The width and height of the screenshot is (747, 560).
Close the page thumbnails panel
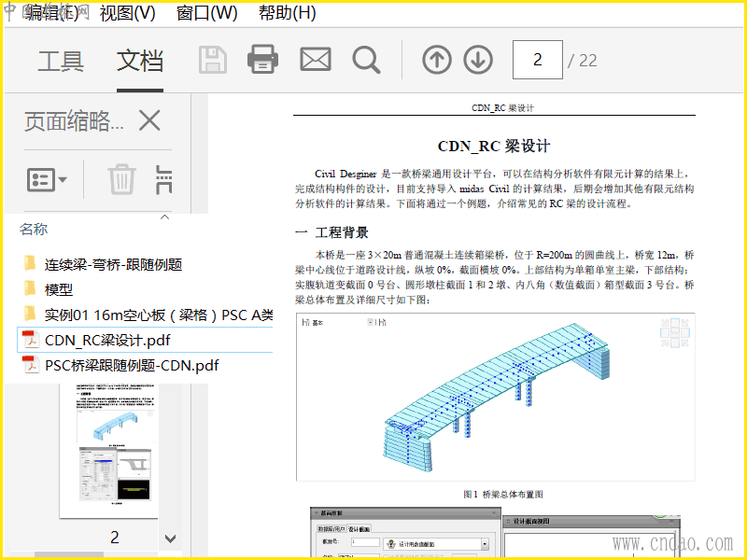(149, 120)
